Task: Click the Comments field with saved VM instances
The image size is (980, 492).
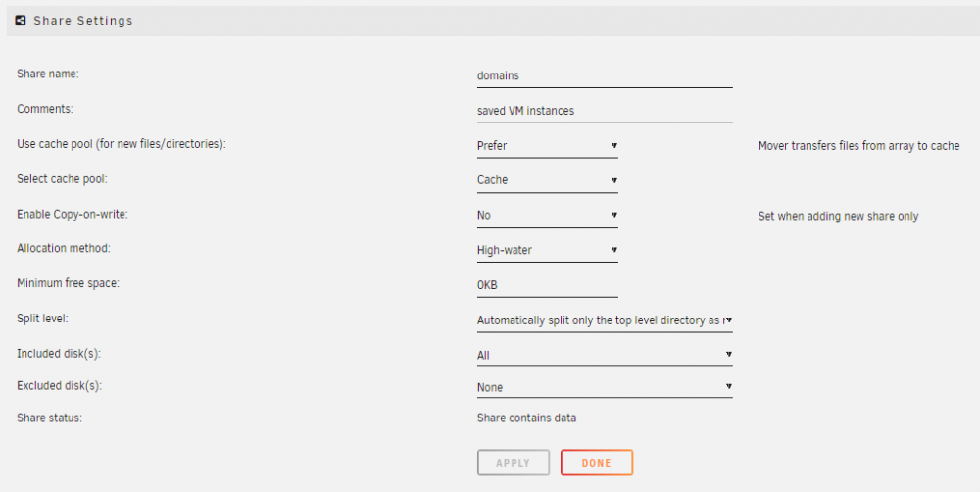Action: click(x=605, y=111)
